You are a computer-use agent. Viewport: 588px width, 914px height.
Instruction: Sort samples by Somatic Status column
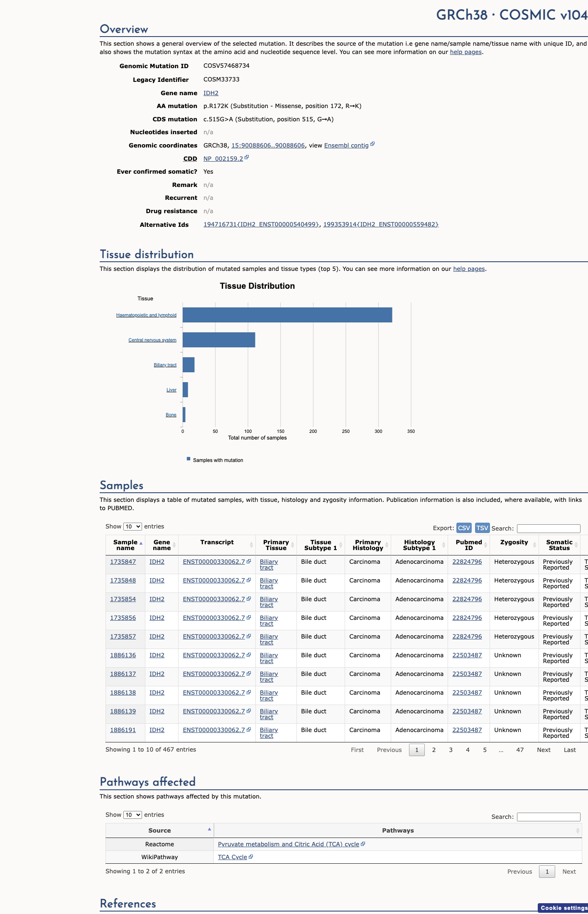coord(559,545)
